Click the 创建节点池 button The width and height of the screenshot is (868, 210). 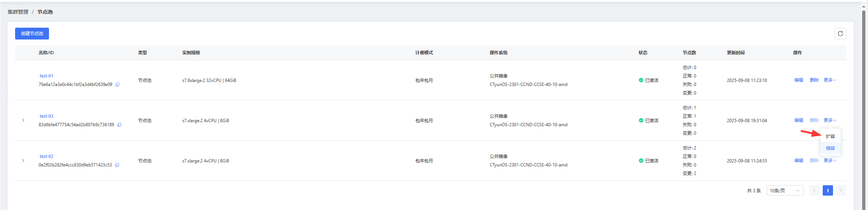32,34
